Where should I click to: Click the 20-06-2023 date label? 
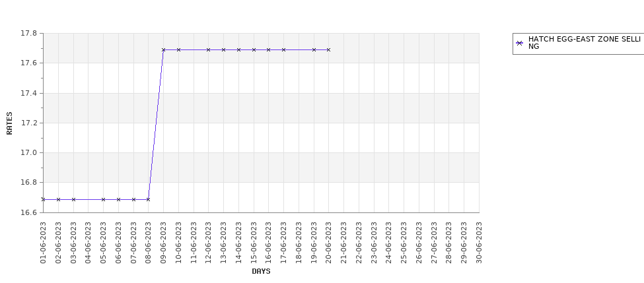pyautogui.click(x=328, y=242)
